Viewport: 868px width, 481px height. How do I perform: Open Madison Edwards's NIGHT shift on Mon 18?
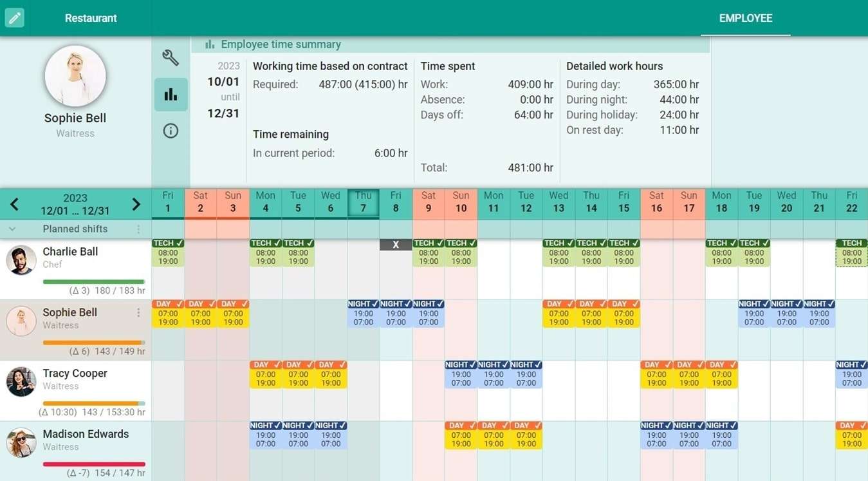coord(721,435)
